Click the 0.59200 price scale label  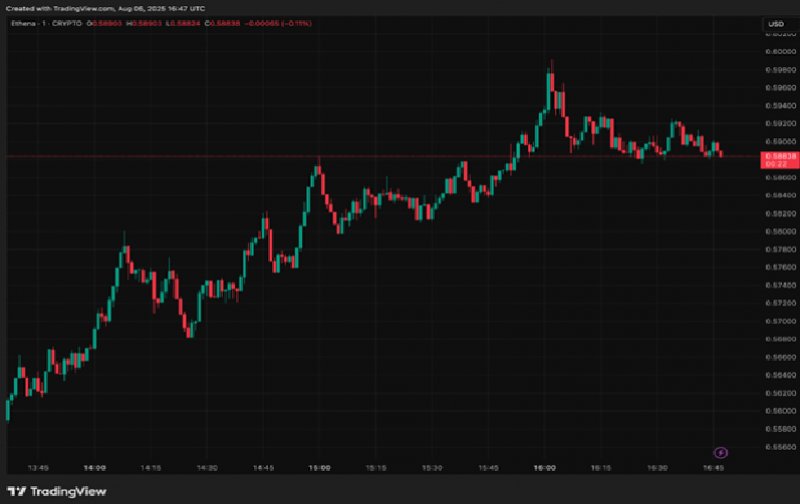[x=781, y=123]
